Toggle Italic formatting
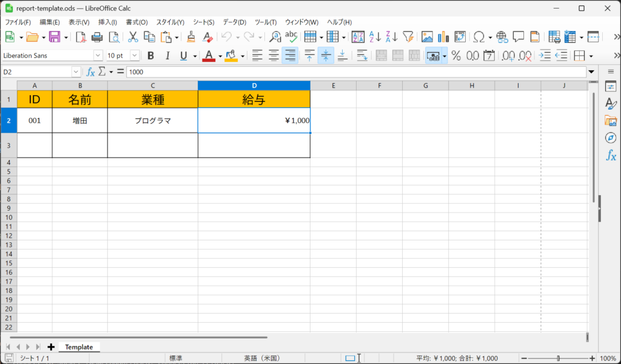The image size is (621, 364). 167,56
